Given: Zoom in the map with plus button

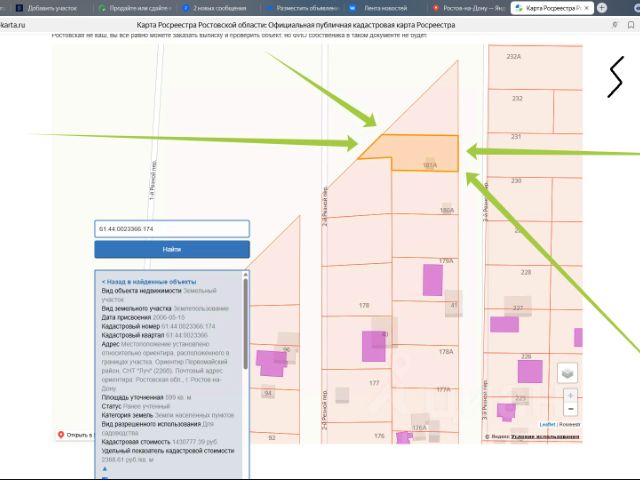Looking at the screenshot, I should click(570, 396).
